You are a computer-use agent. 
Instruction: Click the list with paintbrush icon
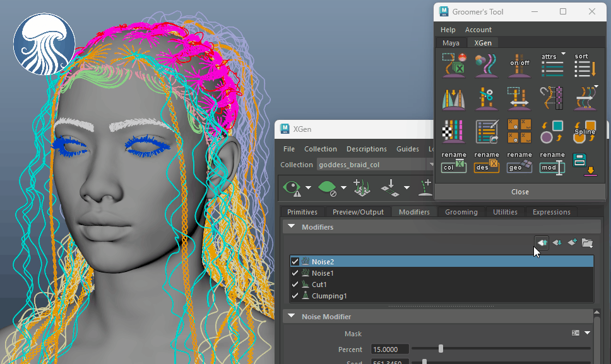[486, 131]
